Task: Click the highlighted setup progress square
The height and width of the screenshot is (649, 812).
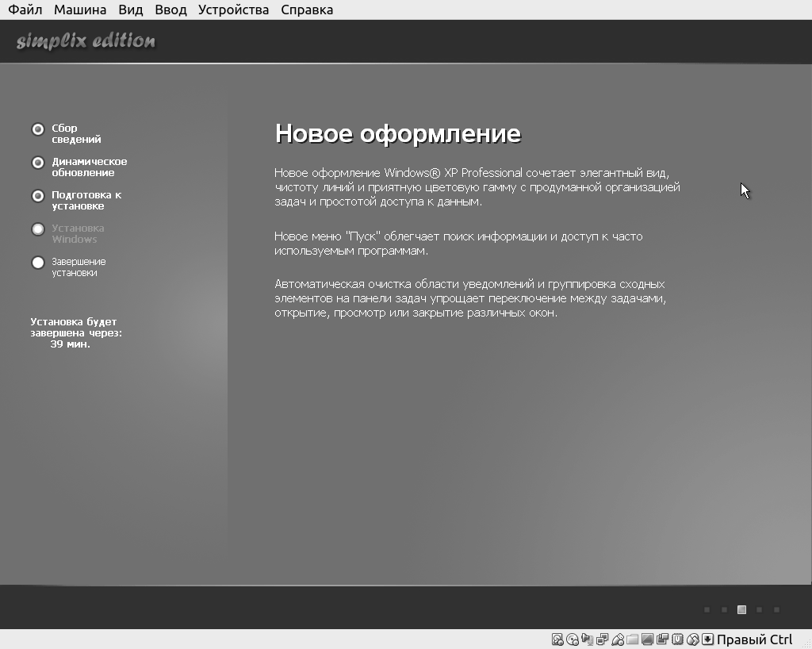Action: click(x=741, y=610)
